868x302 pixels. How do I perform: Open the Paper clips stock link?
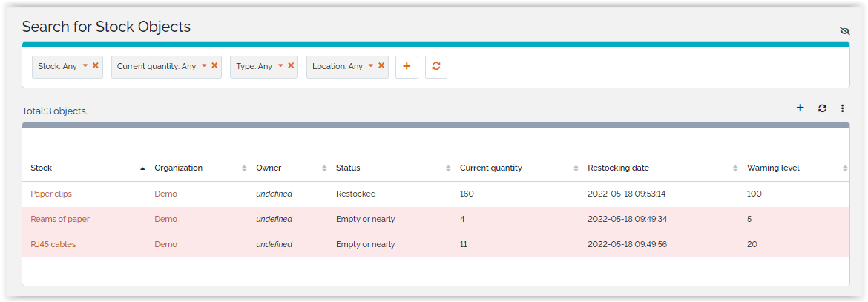pos(51,194)
